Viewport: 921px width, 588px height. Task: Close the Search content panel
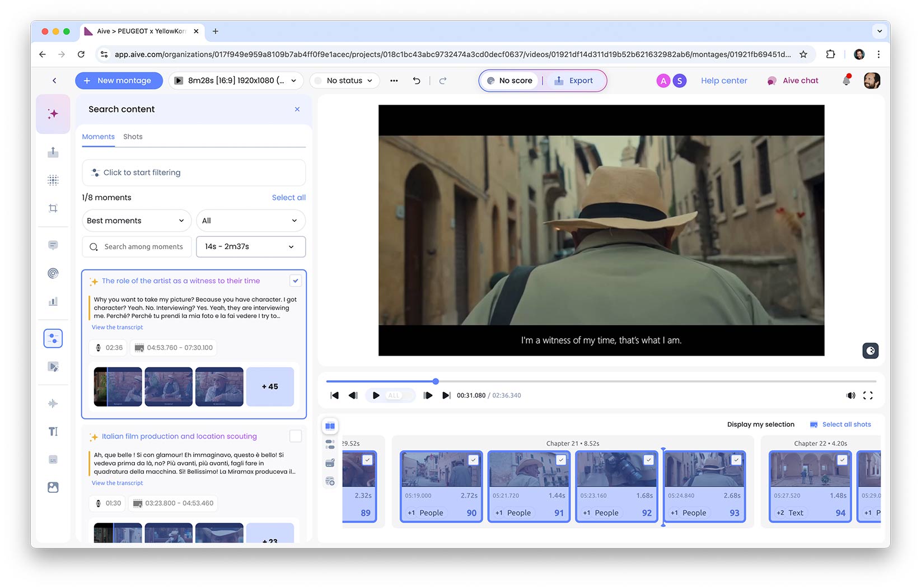[x=297, y=109]
